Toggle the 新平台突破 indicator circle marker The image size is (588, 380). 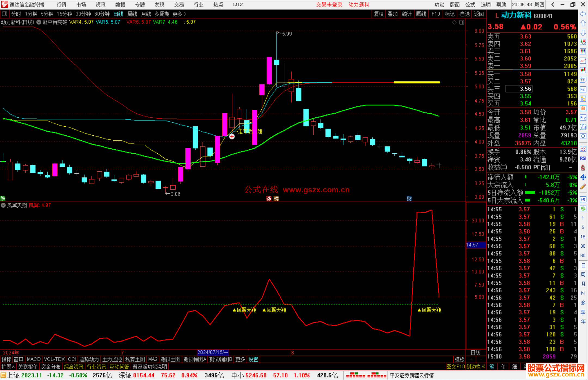39,22
